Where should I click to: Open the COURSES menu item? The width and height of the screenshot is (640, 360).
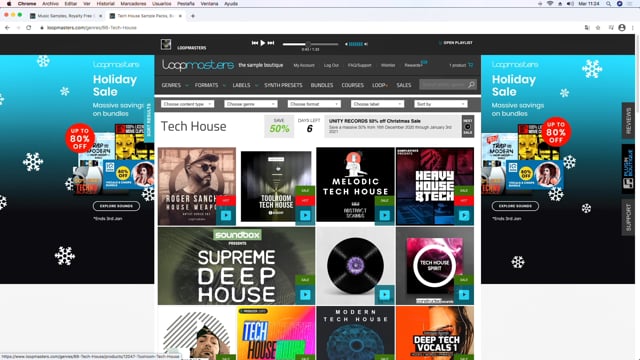[x=353, y=85]
